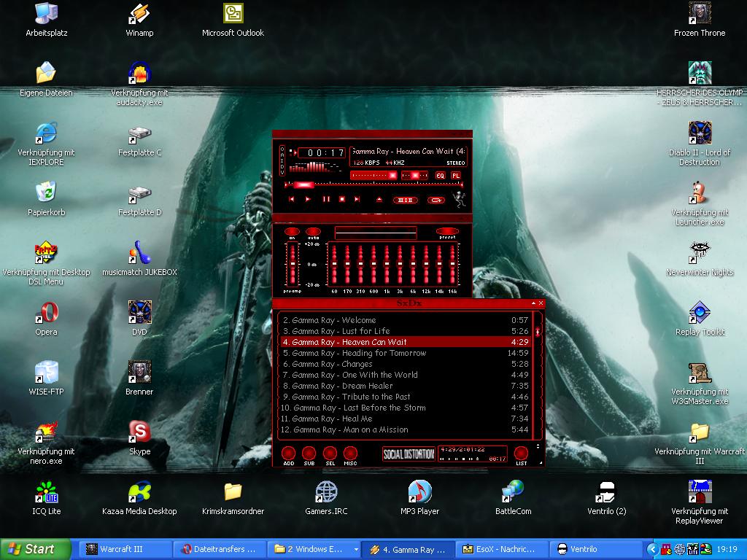
Task: Select track 2 Gamma Ray - Welcome
Action: (x=405, y=321)
